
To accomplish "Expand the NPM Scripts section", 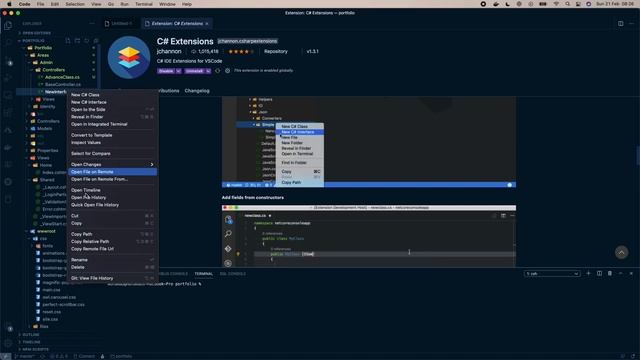I will (x=36, y=349).
